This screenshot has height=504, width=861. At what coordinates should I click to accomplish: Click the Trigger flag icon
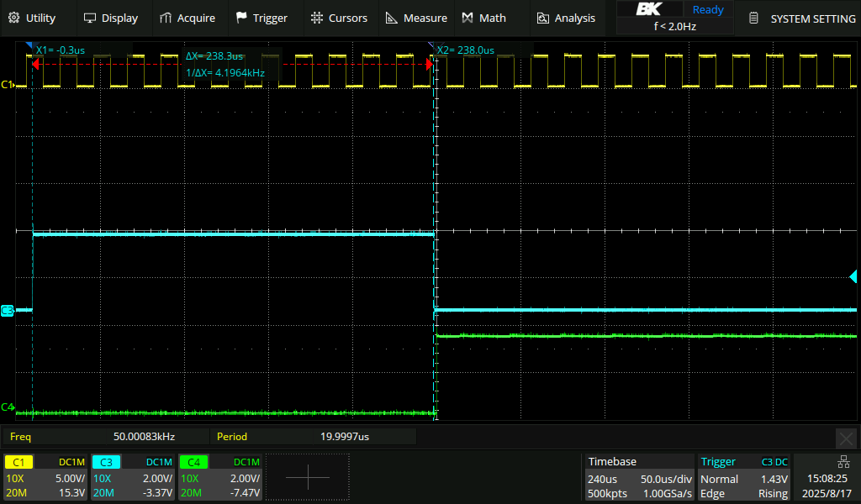tap(241, 18)
